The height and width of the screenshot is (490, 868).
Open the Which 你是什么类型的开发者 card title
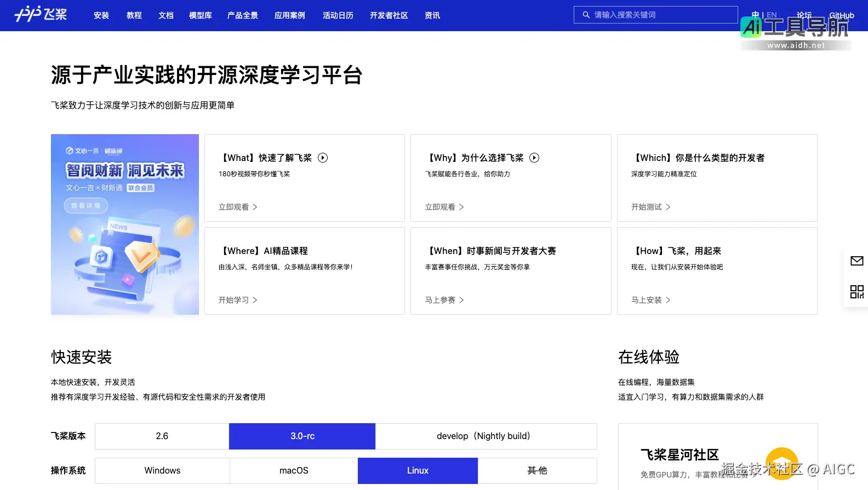[x=698, y=158]
